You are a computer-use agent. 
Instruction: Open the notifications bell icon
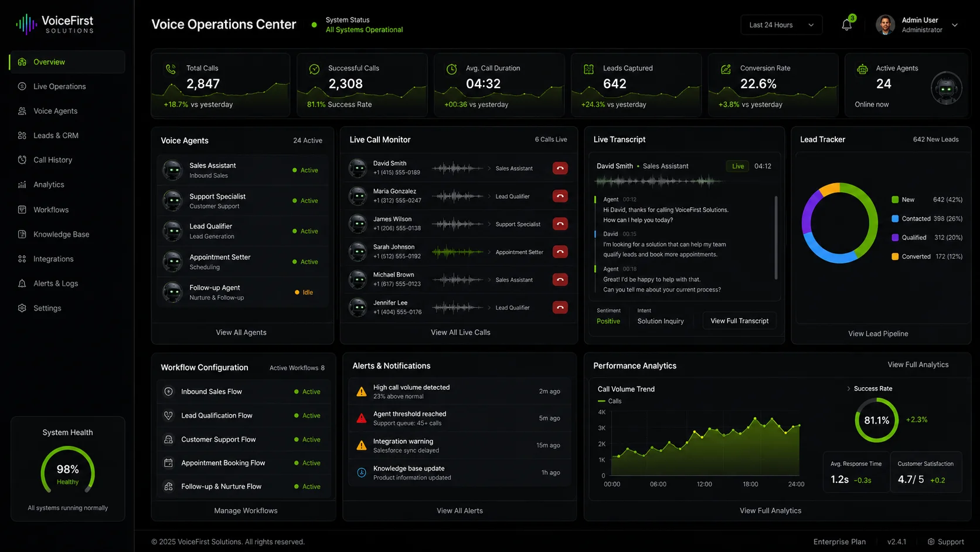[x=846, y=25]
